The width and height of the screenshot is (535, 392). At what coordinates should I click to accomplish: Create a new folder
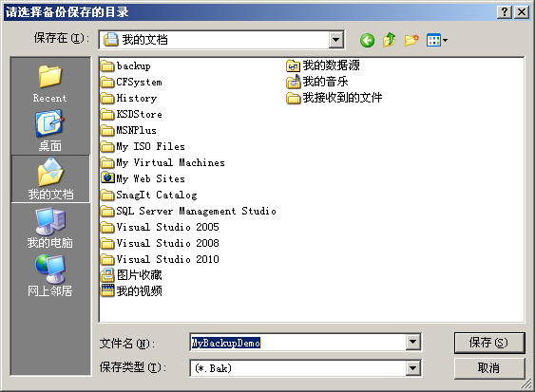coord(411,40)
